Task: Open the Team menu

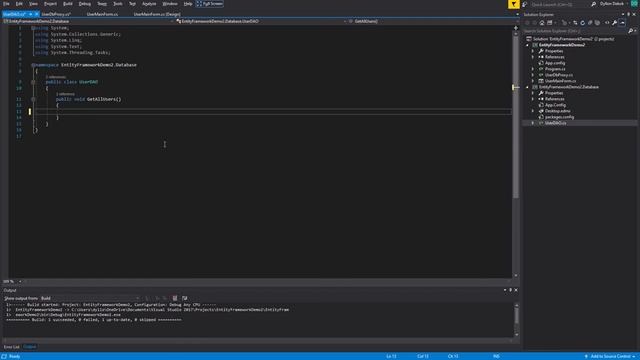Action: pos(102,4)
